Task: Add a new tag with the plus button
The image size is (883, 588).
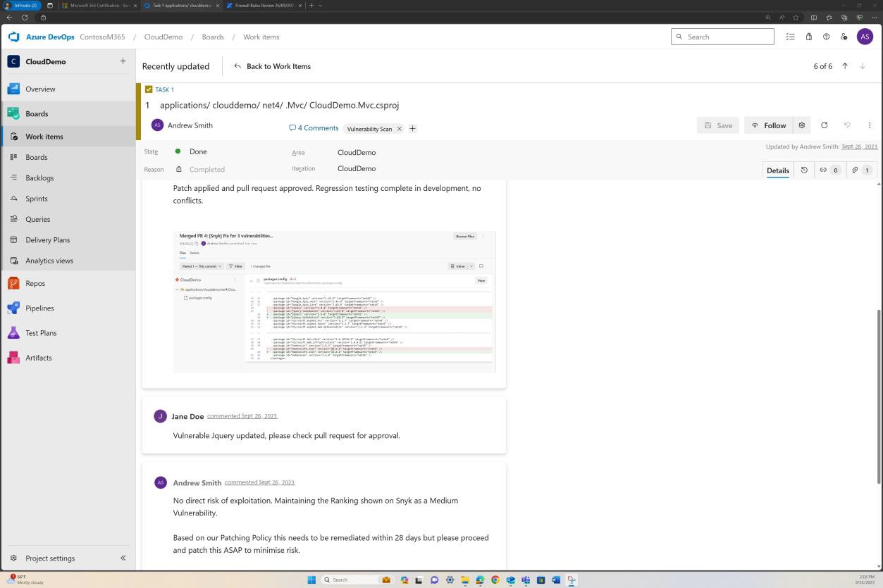Action: pos(412,128)
